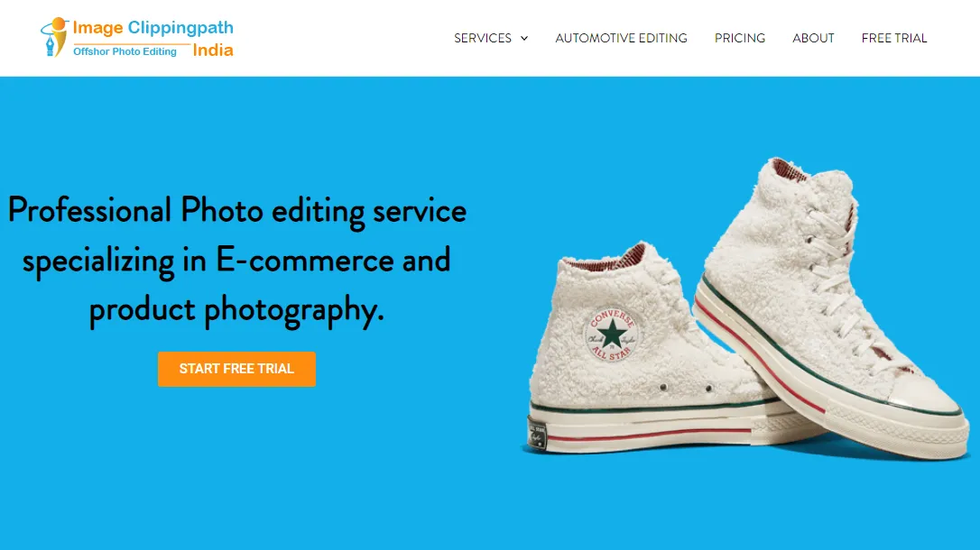Screen dimensions: 980x550
Task: Click the FREE TRIAL navigation link
Action: click(893, 38)
